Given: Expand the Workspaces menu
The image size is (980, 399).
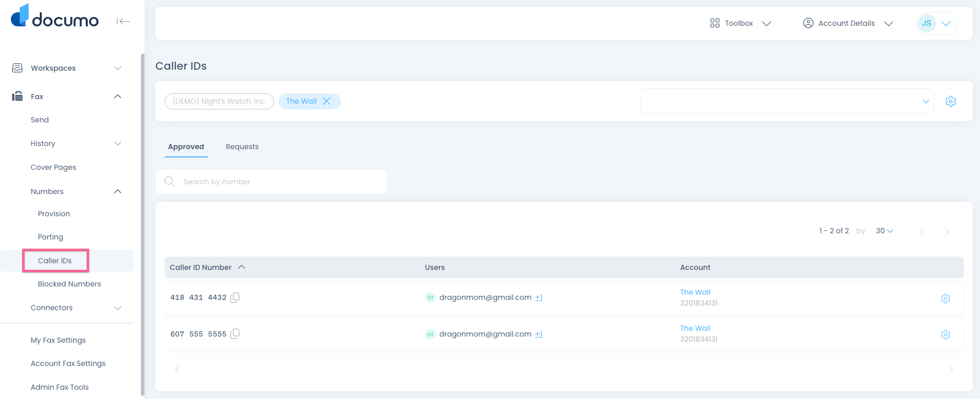Looking at the screenshot, I should tap(67, 68).
